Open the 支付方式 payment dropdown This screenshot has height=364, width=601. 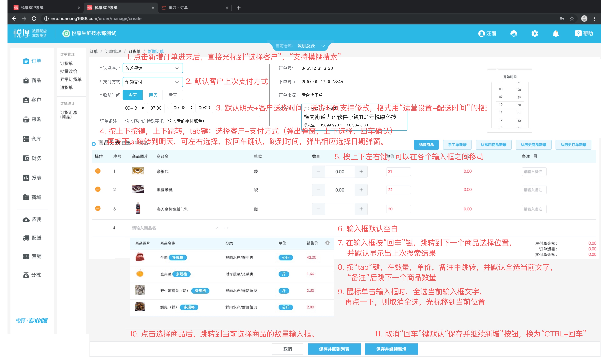click(152, 82)
